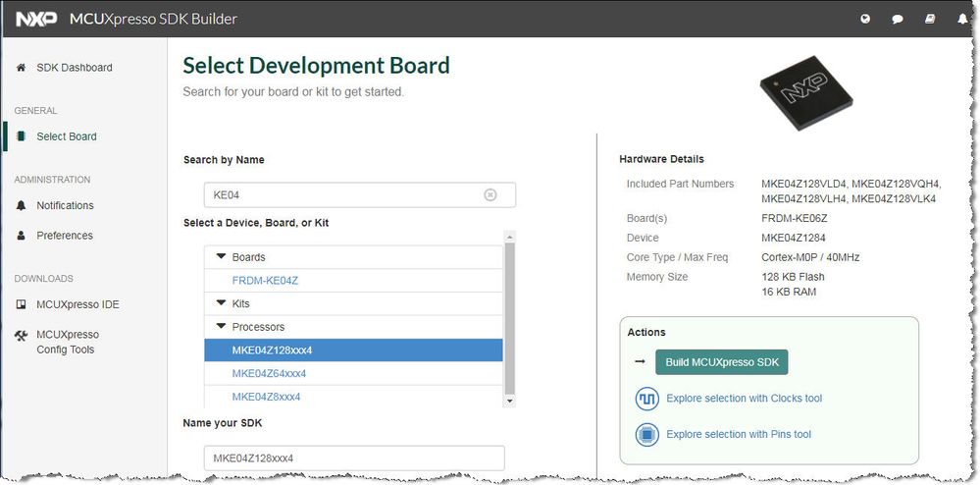Click the home icon beside SDK Dashboard
980x485 pixels.
tap(22, 68)
